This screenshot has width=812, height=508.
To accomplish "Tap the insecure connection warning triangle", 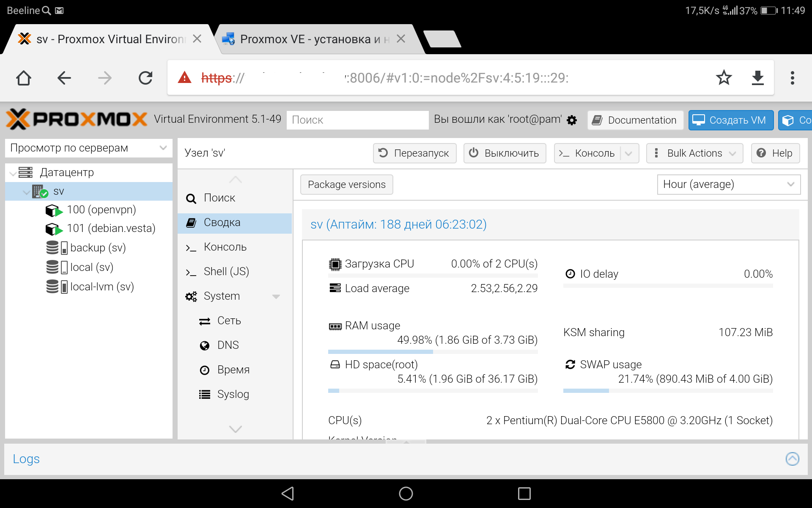I will pyautogui.click(x=184, y=77).
